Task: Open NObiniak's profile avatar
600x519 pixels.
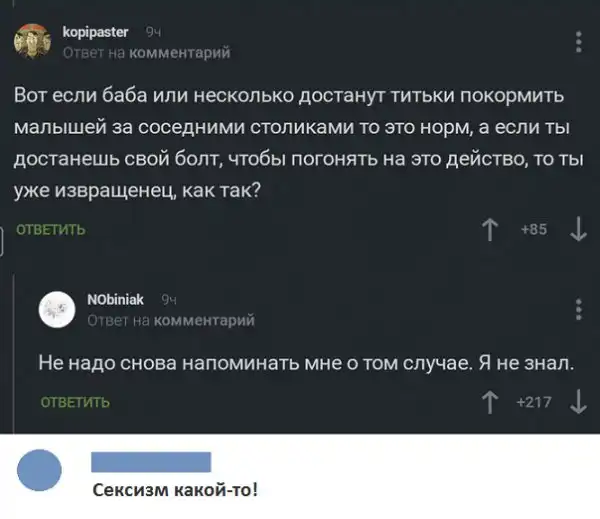Action: click(x=57, y=308)
